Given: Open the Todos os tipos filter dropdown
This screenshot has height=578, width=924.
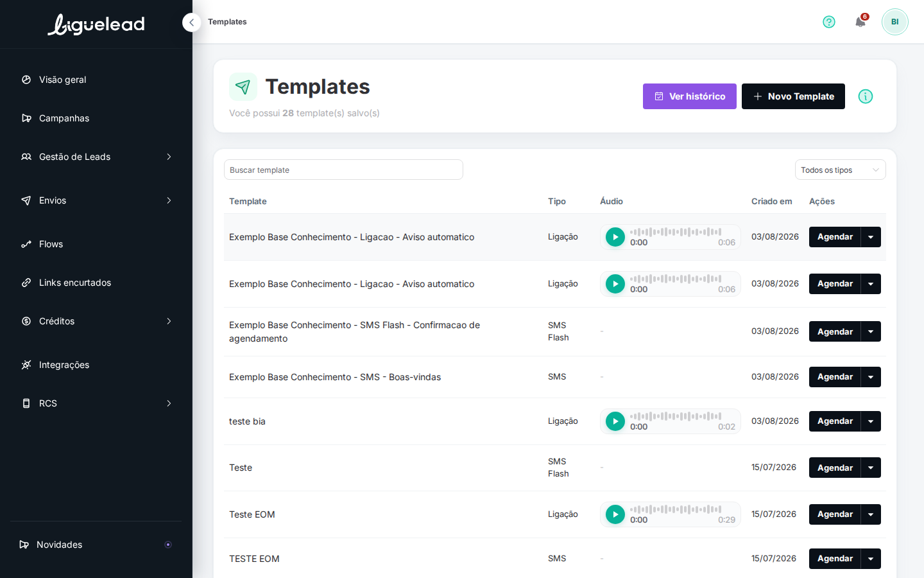Looking at the screenshot, I should (841, 170).
